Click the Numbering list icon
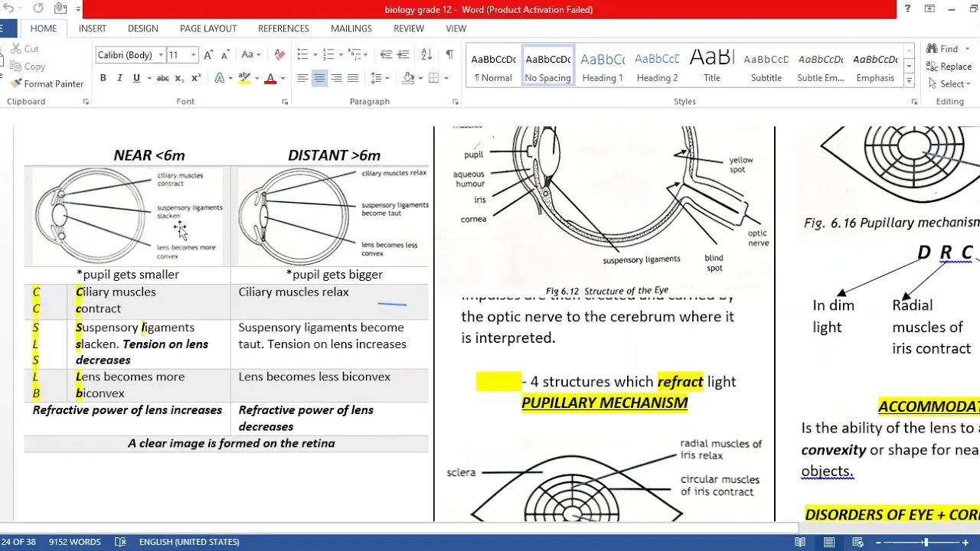This screenshot has width=980, height=551. click(x=328, y=54)
